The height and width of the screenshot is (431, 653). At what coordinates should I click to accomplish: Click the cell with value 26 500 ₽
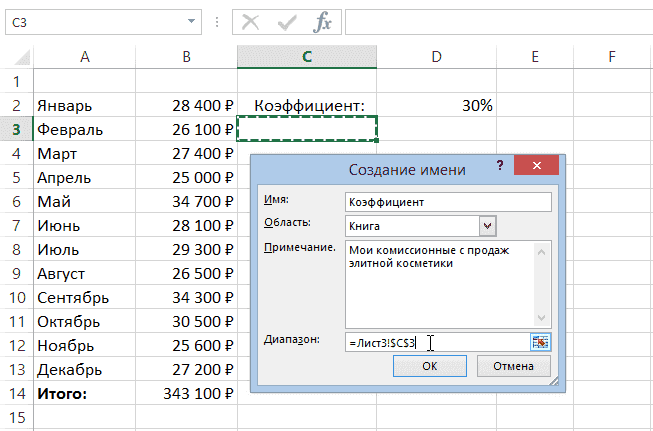[x=186, y=274]
